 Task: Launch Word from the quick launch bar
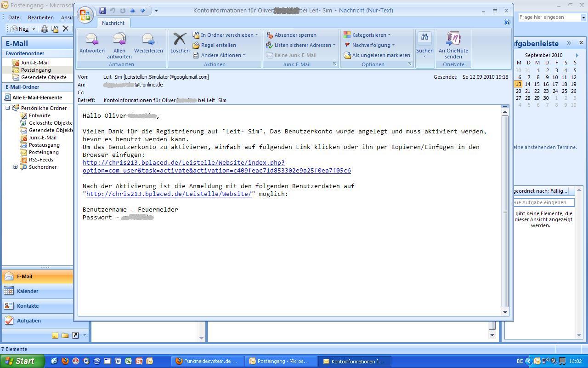click(118, 361)
